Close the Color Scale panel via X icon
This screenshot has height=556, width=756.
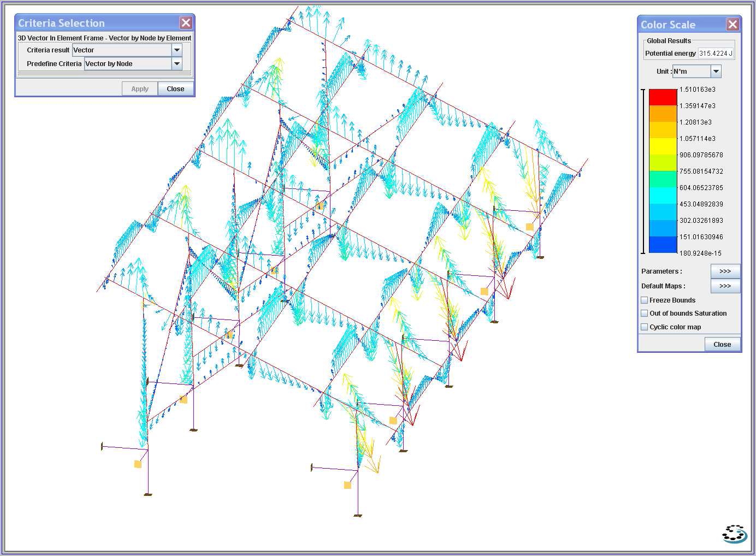coord(733,25)
